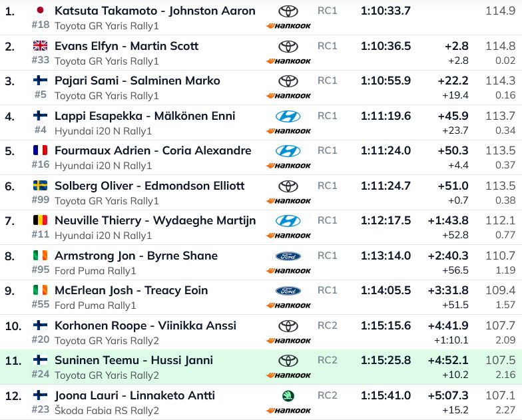Click the Japan flag beside Katsuta Takamoto
Image resolution: width=522 pixels, height=420 pixels.
40,11
